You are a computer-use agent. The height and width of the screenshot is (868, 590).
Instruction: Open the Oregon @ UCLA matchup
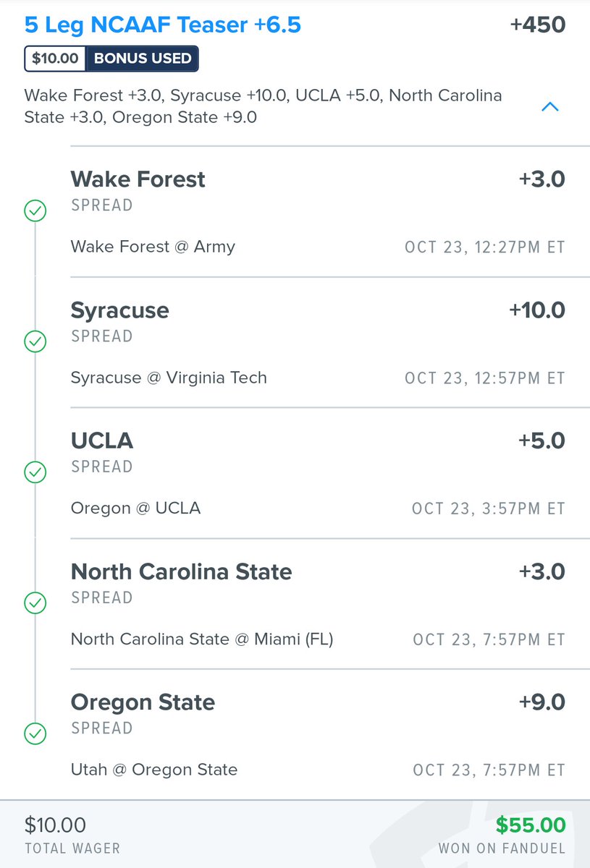coord(136,509)
